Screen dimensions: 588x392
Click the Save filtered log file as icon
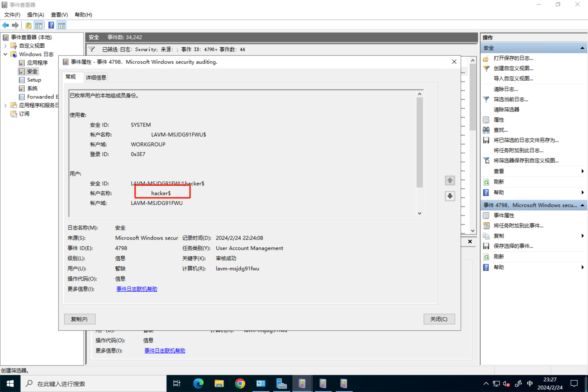(486, 140)
